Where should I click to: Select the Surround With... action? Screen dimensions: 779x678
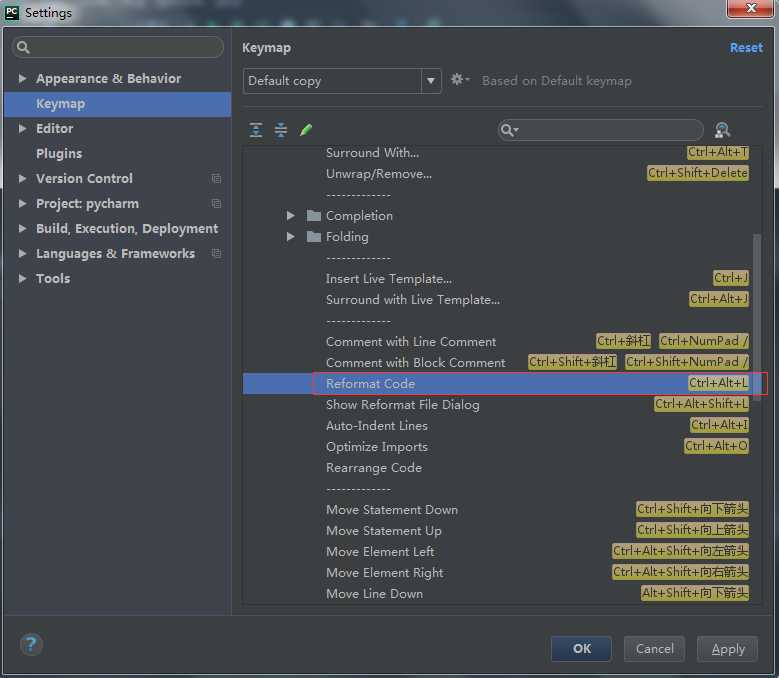[372, 152]
